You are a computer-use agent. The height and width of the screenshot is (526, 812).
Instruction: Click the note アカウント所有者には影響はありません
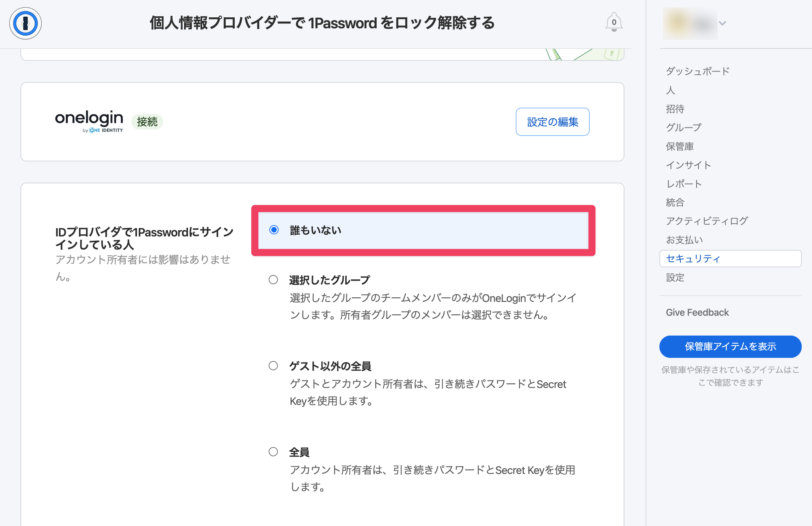point(143,268)
